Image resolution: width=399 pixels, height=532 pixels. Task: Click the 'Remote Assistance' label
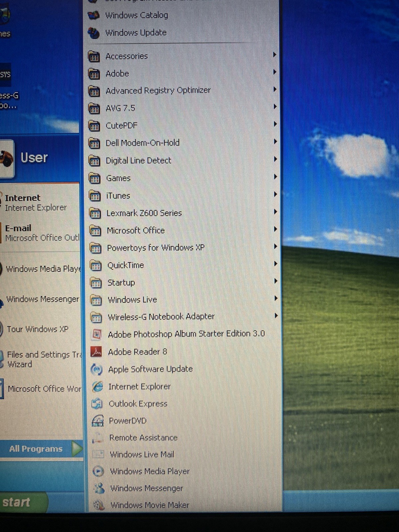click(143, 438)
